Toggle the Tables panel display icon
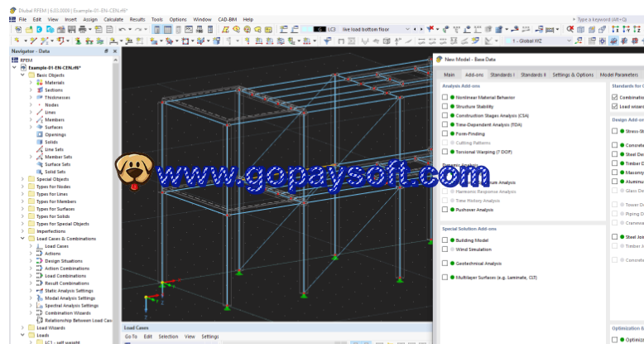This screenshot has width=644, height=344. click(167, 30)
